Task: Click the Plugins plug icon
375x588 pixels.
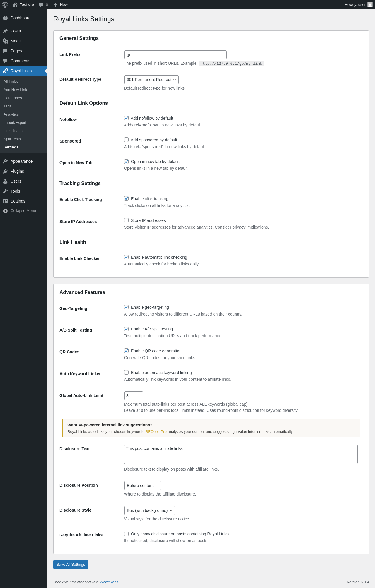Action: (x=5, y=171)
